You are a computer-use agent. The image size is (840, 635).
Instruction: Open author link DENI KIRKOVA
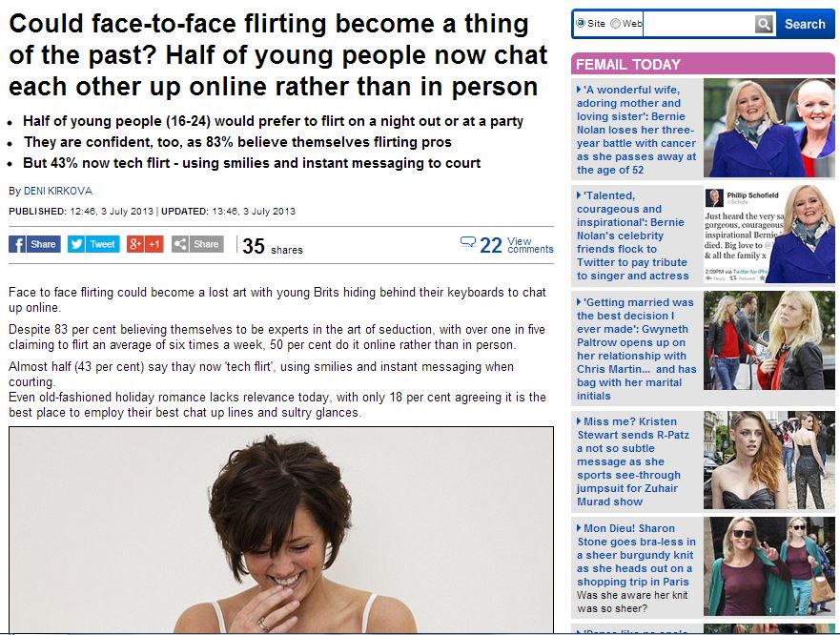(58, 191)
